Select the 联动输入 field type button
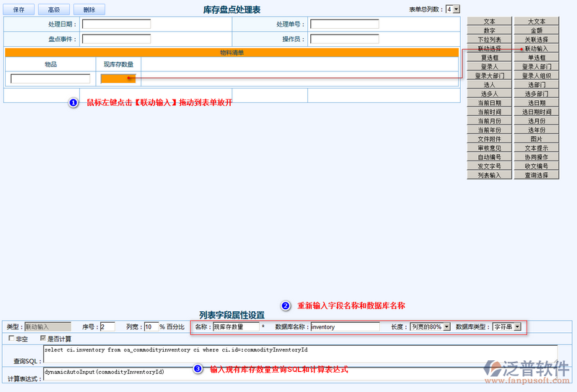Viewport: 577px width, 392px height. pyautogui.click(x=537, y=48)
